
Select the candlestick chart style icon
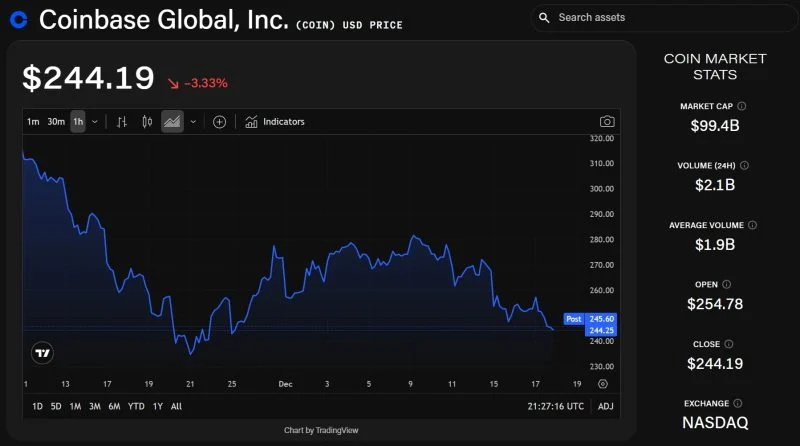pos(148,122)
